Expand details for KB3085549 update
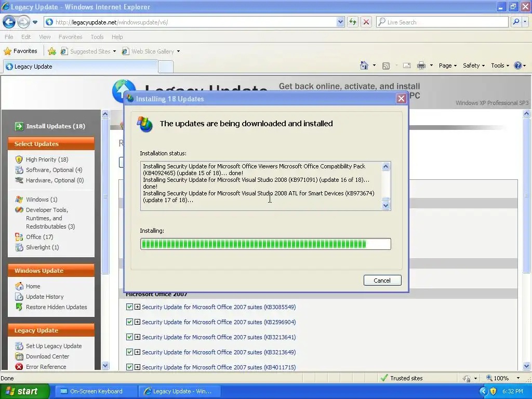 tap(137, 307)
